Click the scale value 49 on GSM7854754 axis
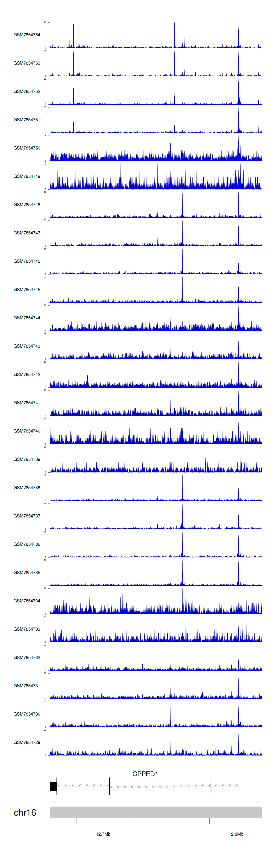This screenshot has height=868, width=276. pos(45,22)
